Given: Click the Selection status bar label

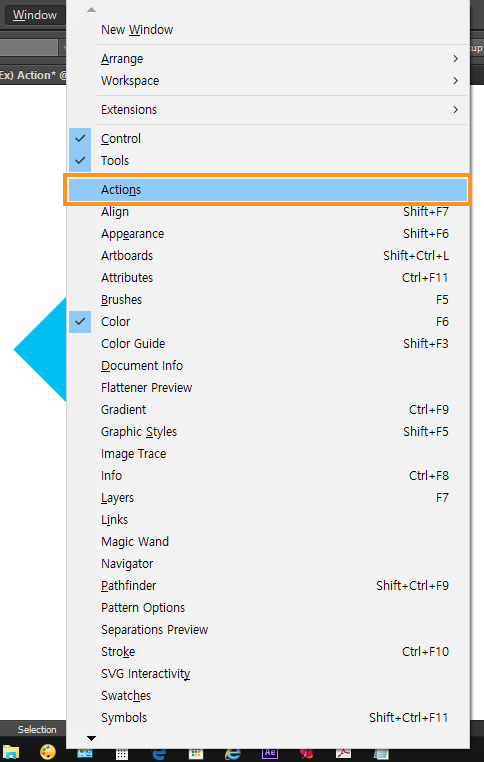Looking at the screenshot, I should click(x=37, y=729).
